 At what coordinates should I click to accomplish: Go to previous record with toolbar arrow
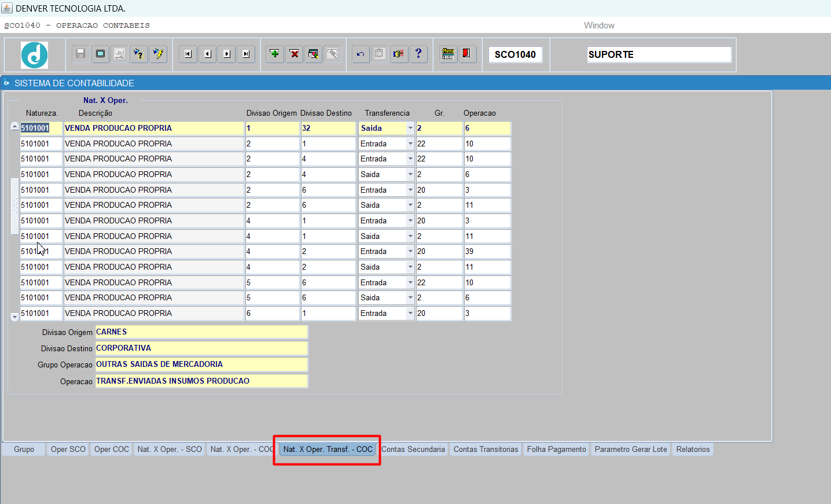tap(207, 54)
